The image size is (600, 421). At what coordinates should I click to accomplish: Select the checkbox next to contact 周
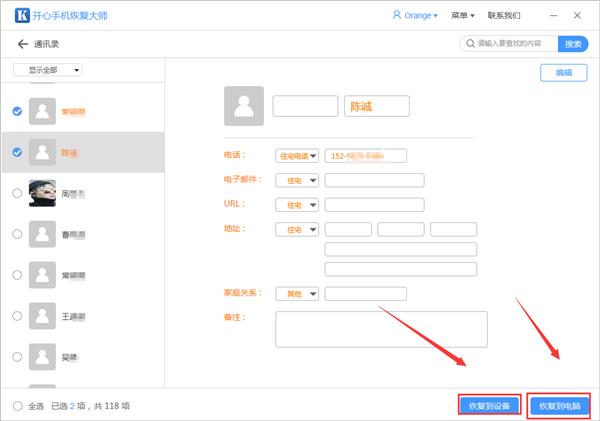pyautogui.click(x=17, y=193)
